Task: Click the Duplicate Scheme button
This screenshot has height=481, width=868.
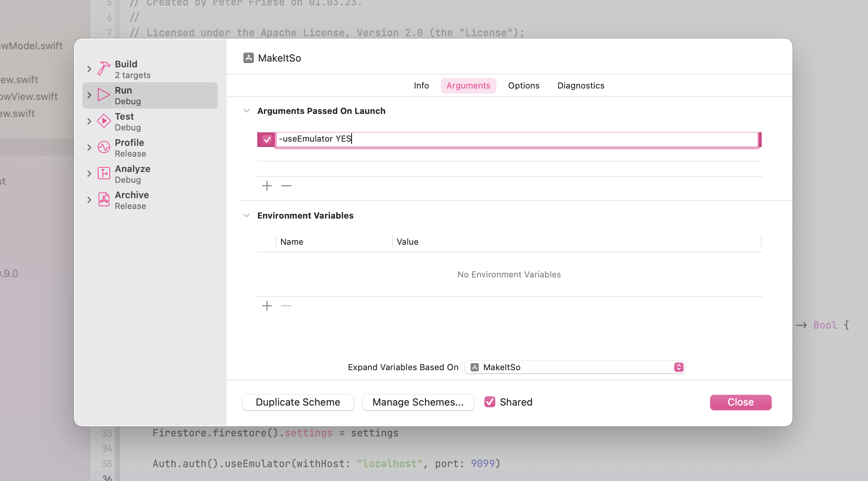Action: tap(298, 402)
